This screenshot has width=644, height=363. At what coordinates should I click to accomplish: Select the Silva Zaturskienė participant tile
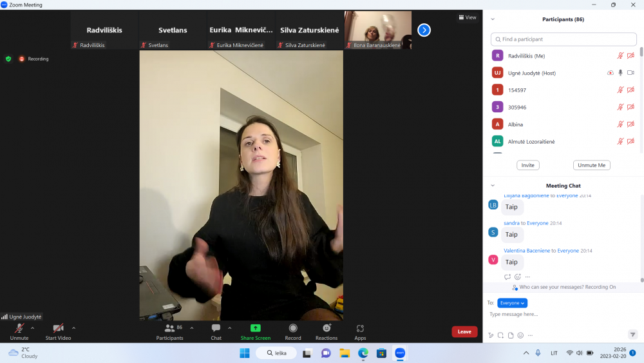tap(310, 30)
